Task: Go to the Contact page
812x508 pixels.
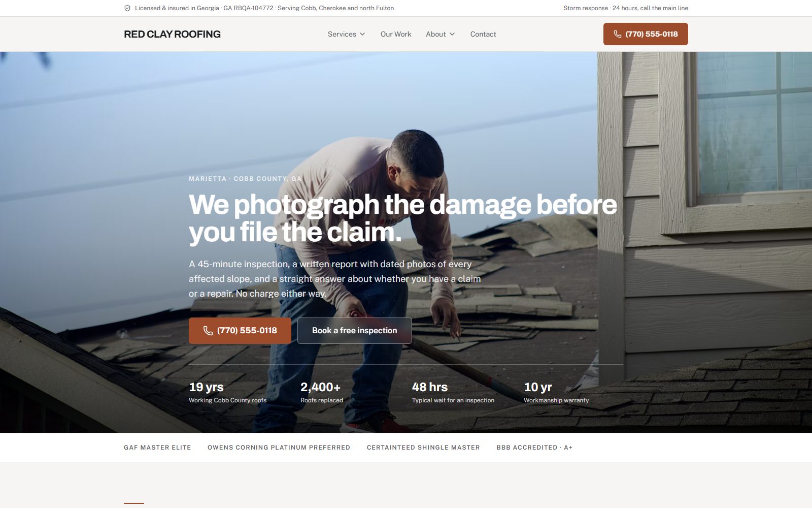Action: 483,34
